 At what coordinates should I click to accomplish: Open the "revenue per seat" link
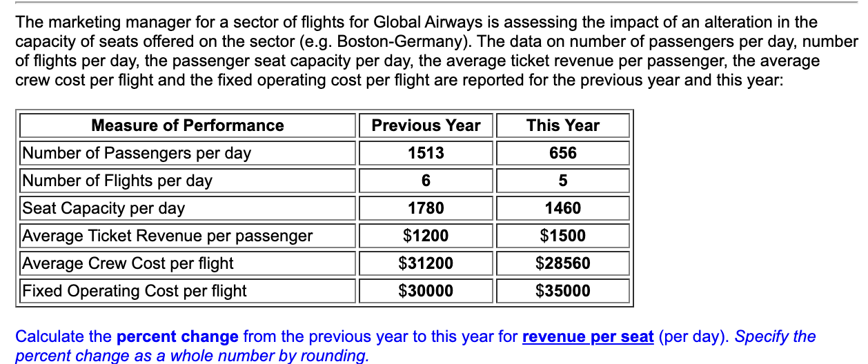point(587,337)
